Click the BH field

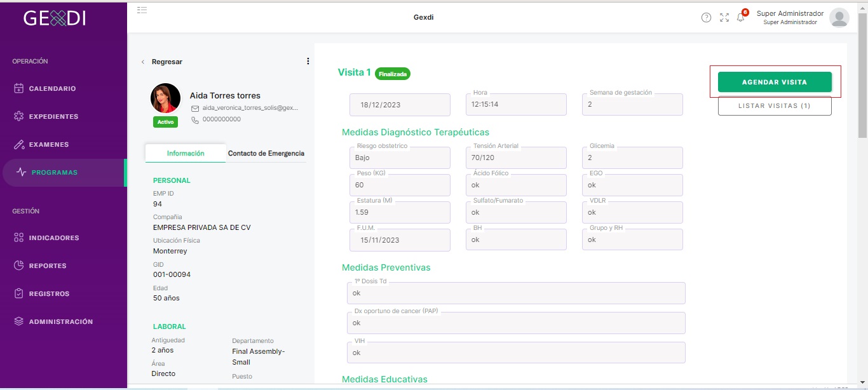click(x=516, y=239)
